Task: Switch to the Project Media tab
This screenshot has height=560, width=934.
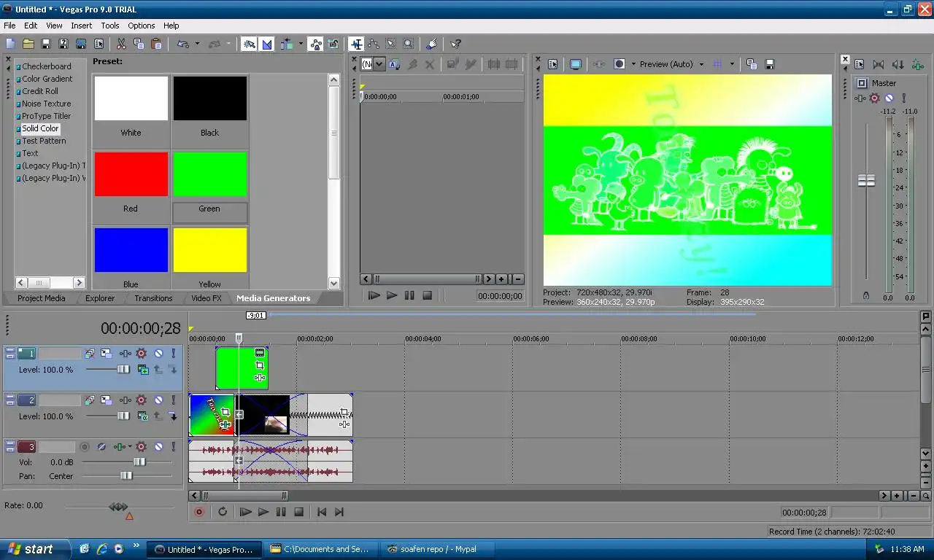Action: (x=42, y=298)
